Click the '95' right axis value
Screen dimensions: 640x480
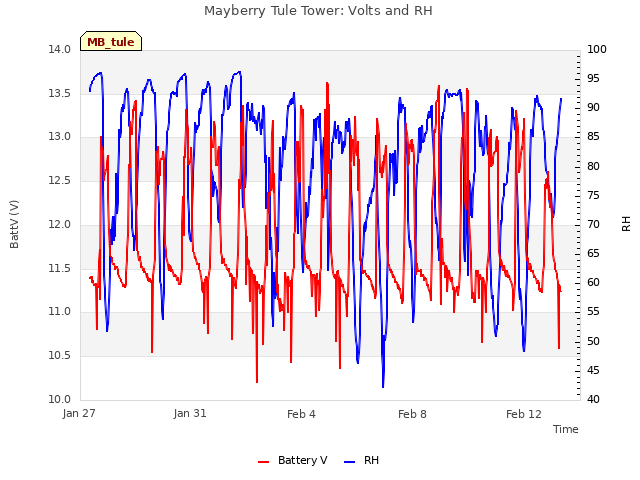[x=593, y=78]
